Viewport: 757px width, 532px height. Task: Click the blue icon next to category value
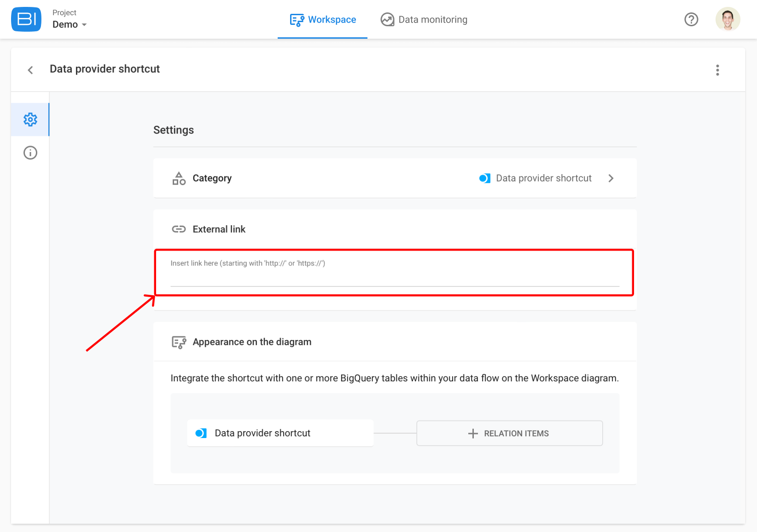click(484, 178)
